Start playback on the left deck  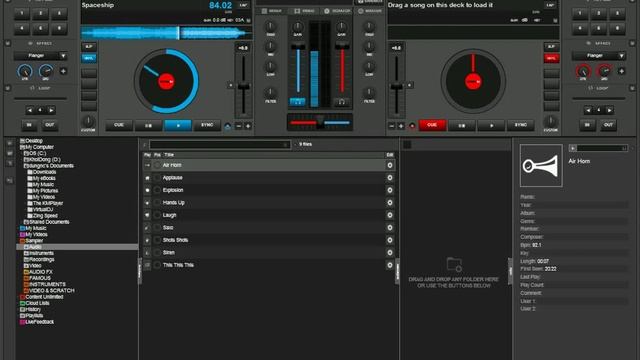[178, 125]
